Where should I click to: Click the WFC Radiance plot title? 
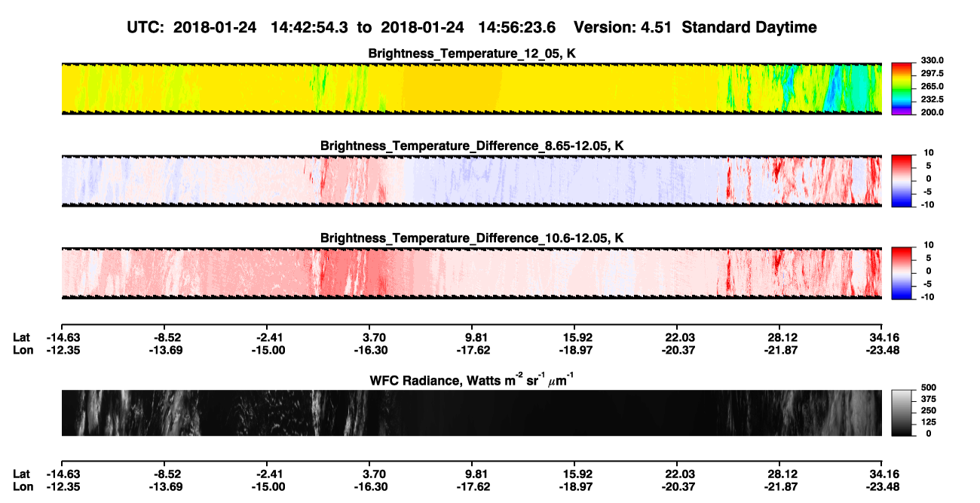coord(472,380)
